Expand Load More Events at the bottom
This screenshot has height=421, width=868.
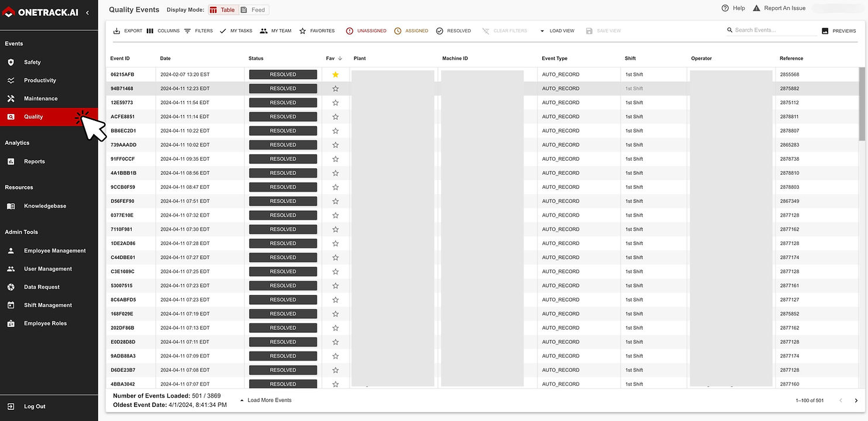point(266,400)
